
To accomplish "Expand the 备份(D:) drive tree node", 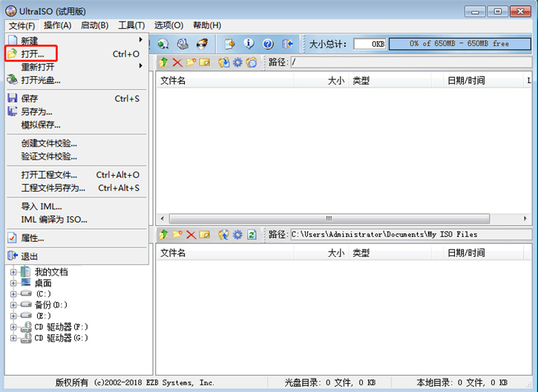I will coord(13,305).
